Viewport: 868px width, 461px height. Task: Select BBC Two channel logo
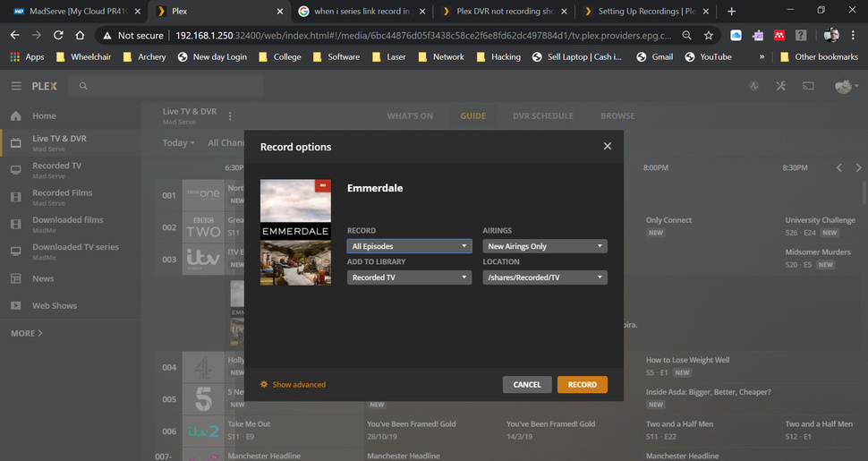[203, 227]
